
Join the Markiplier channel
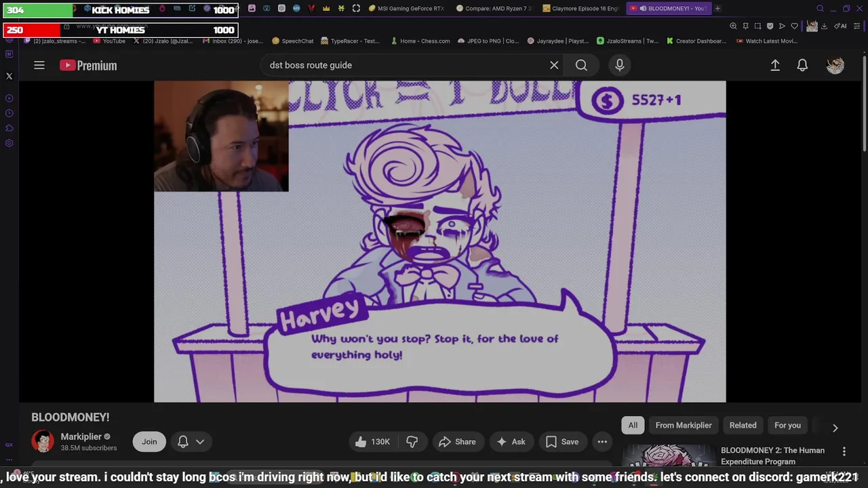149,442
